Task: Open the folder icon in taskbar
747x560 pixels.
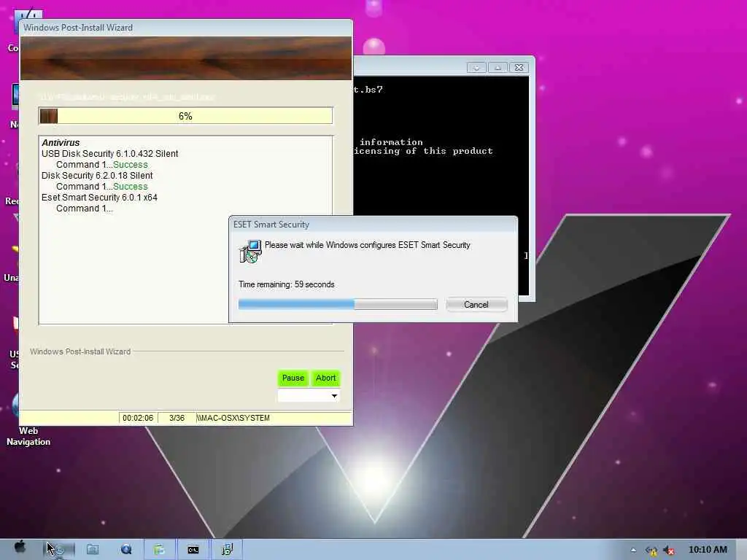Action: point(93,550)
